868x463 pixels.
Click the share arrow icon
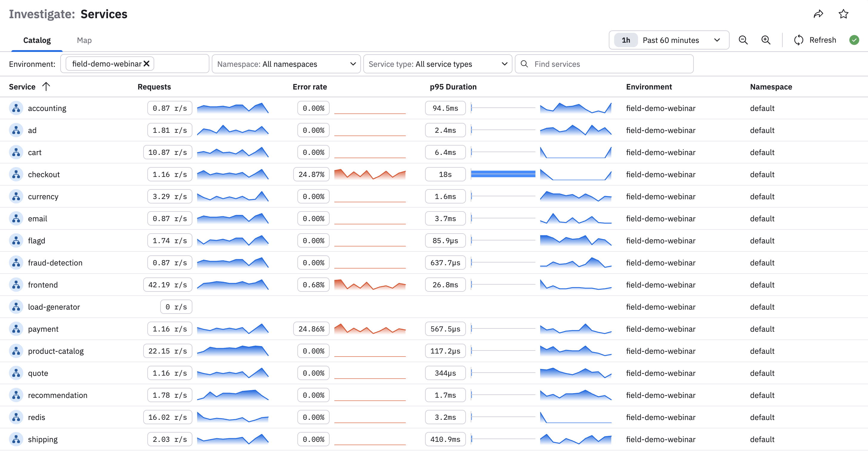[818, 14]
